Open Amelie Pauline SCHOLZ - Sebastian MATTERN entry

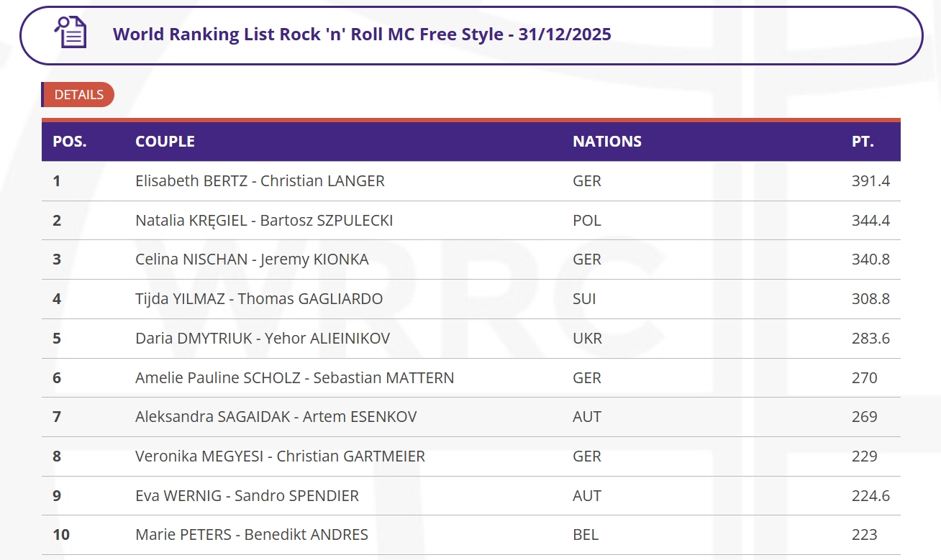pos(294,378)
